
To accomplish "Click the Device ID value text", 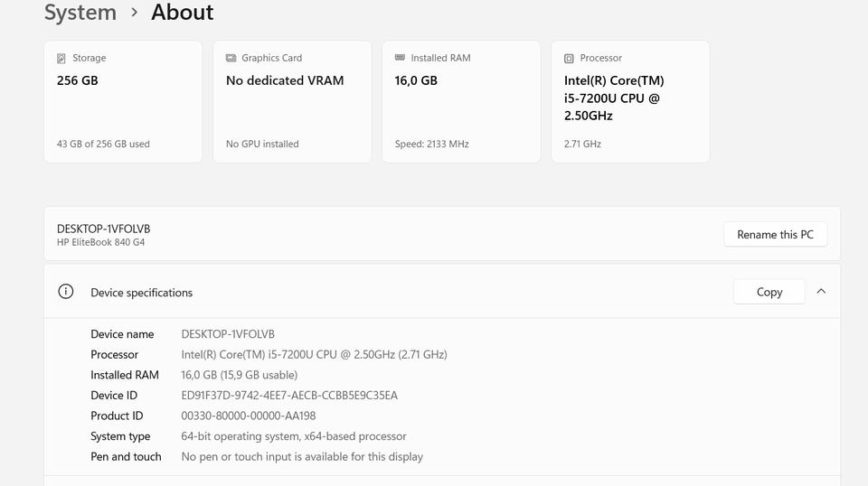I will click(289, 396).
